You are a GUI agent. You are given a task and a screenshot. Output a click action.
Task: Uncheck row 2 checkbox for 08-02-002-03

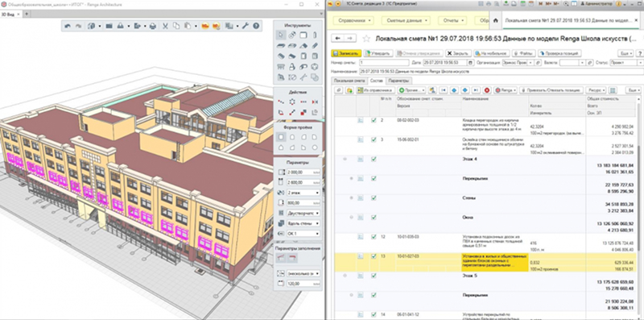point(374,121)
